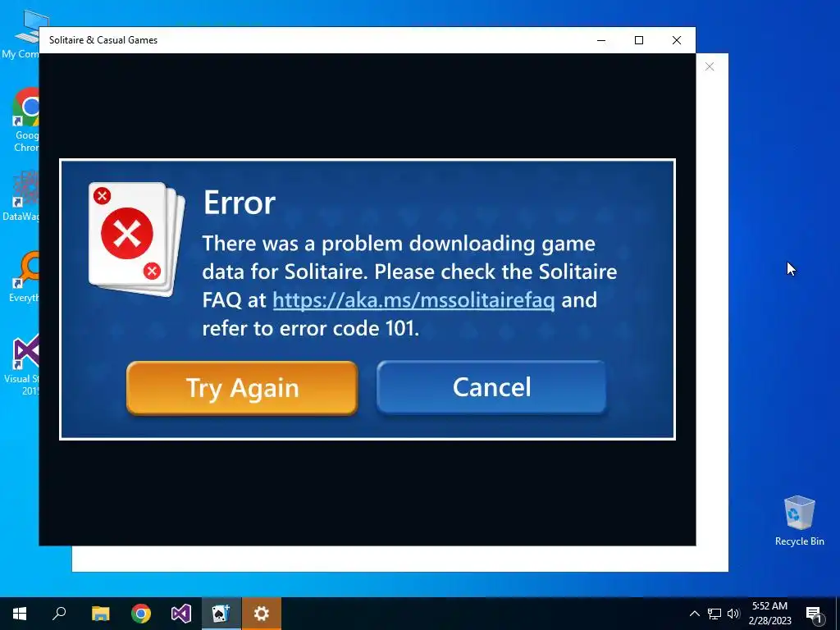The image size is (840, 630).
Task: Open taskbar search magnifier
Action: click(59, 614)
